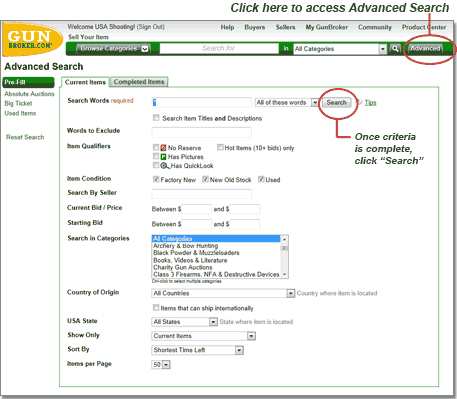
Task: Enable the Has Pictures checkbox
Action: click(x=156, y=156)
